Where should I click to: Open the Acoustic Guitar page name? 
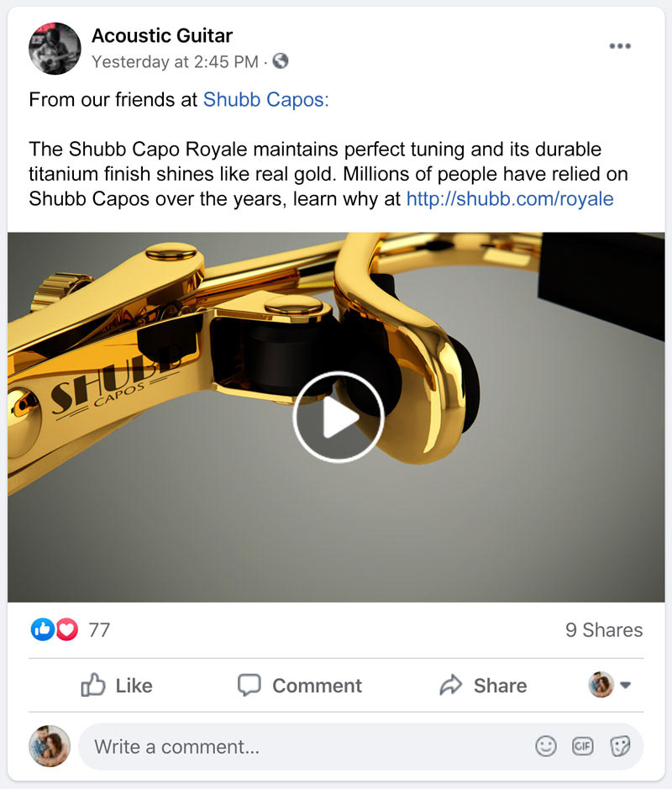click(162, 36)
